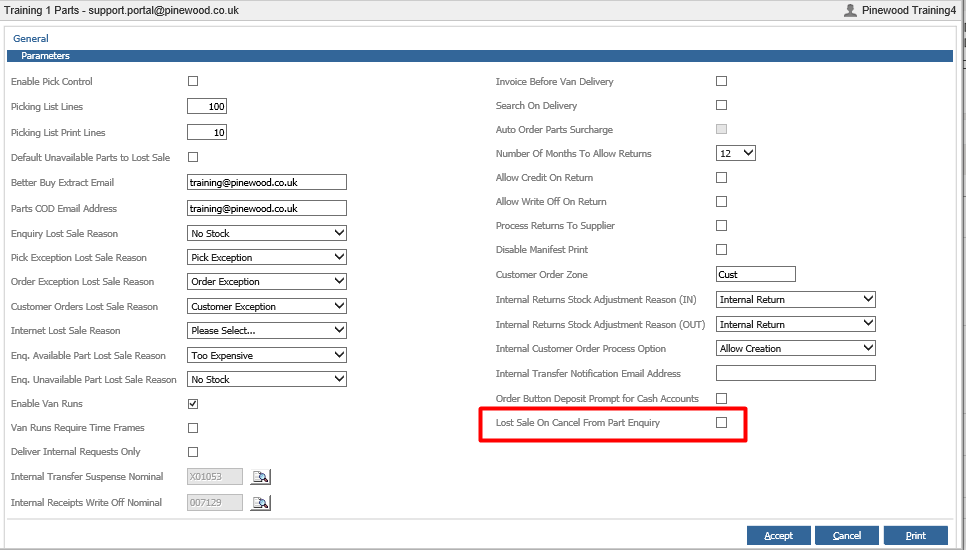Tick Van Runs Require Time Frames
Image resolution: width=966 pixels, height=550 pixels.
pos(193,428)
